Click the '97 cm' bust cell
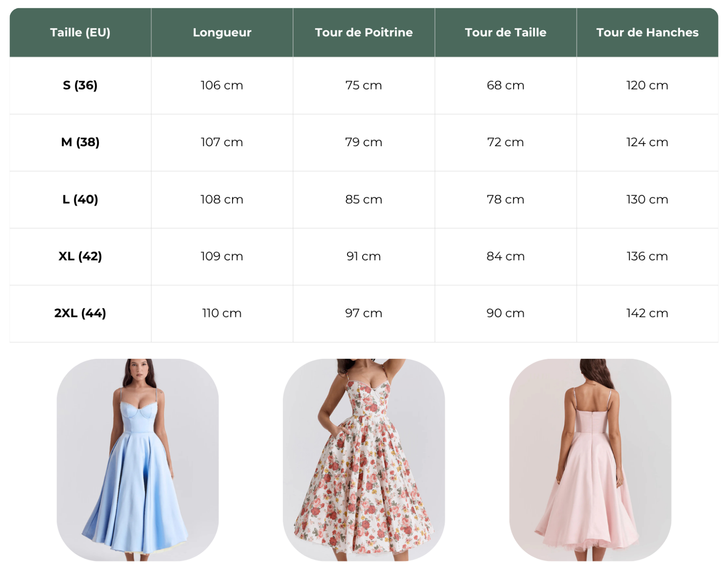The width and height of the screenshot is (728, 584). tap(364, 313)
